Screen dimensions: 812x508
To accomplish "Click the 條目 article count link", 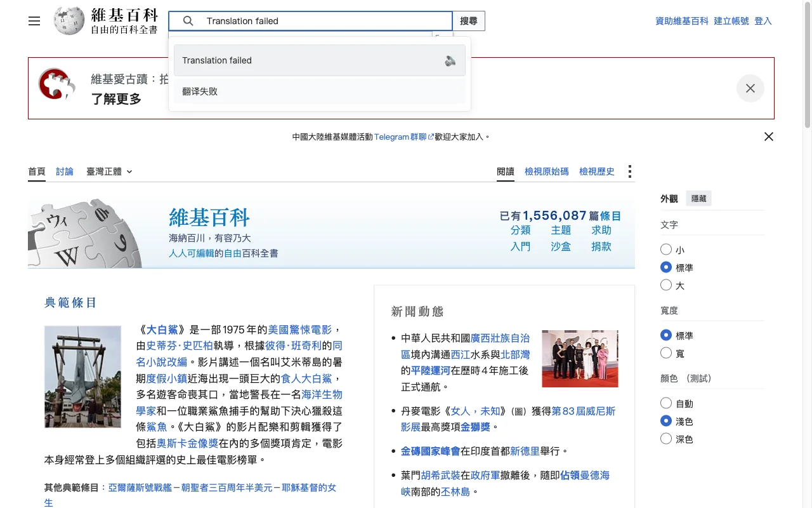I will coord(611,216).
